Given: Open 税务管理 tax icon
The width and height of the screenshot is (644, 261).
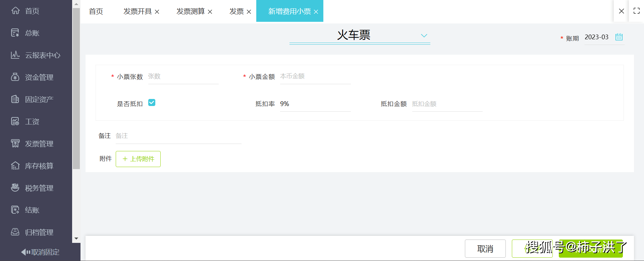Looking at the screenshot, I should point(15,188).
